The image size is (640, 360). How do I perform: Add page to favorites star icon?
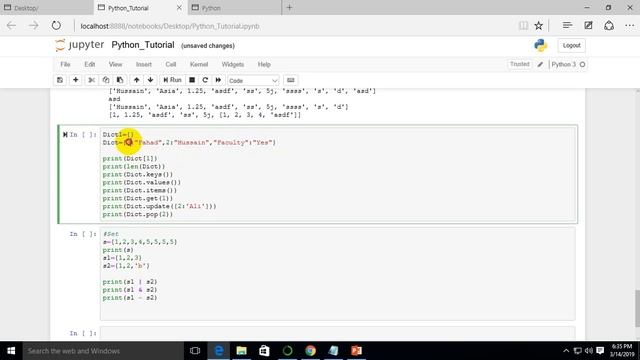click(x=539, y=26)
